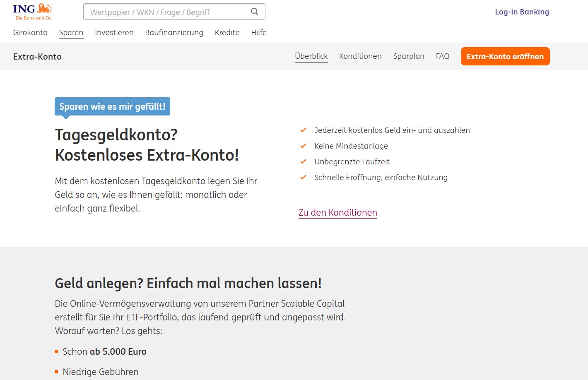The height and width of the screenshot is (380, 588).
Task: Click the ING lion logo
Action: point(32,12)
